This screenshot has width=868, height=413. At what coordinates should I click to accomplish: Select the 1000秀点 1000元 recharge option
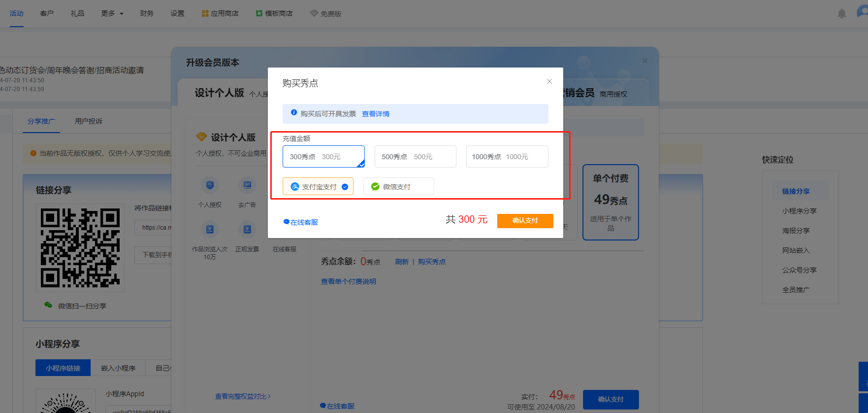(x=507, y=157)
